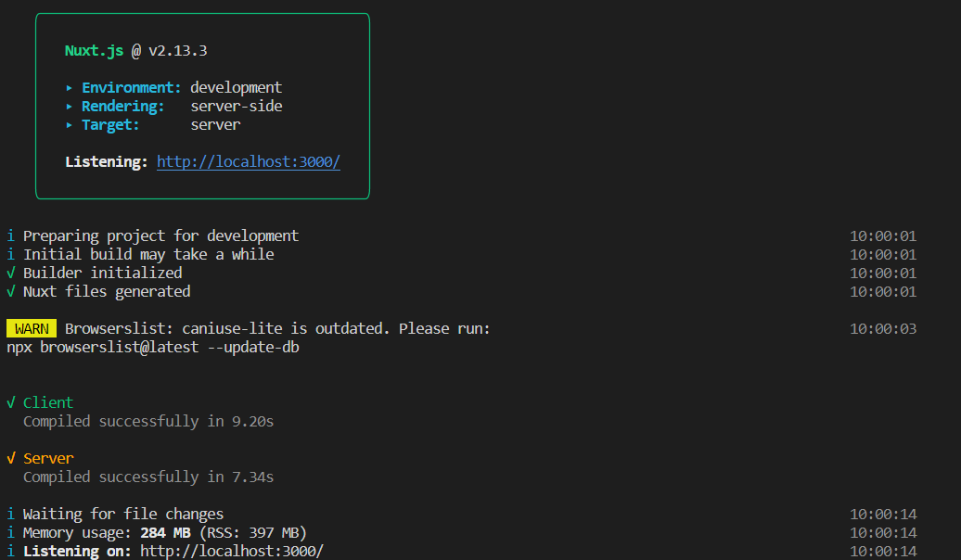The height and width of the screenshot is (560, 961).
Task: Select the 'Initial build may take a while' line
Action: coord(148,254)
